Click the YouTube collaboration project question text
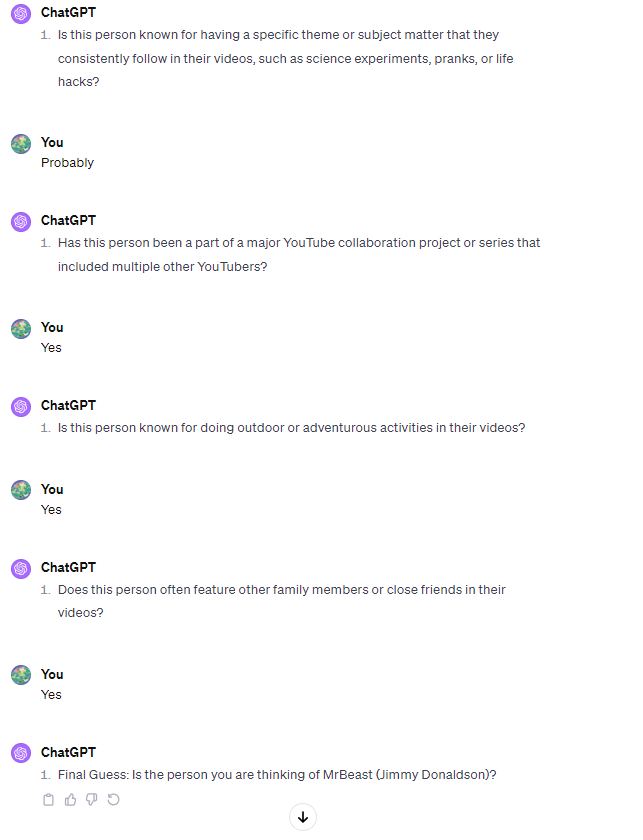Viewport: 643px width, 840px height. point(299,254)
